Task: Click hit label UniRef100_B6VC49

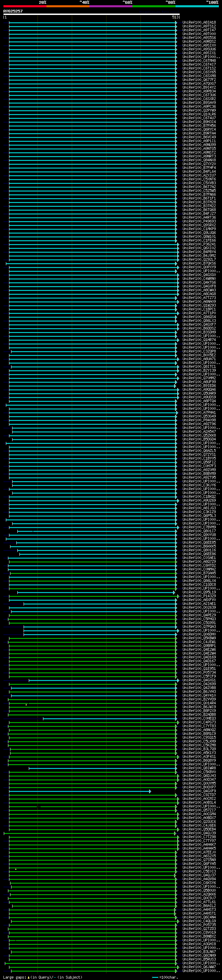Action: pos(199,137)
